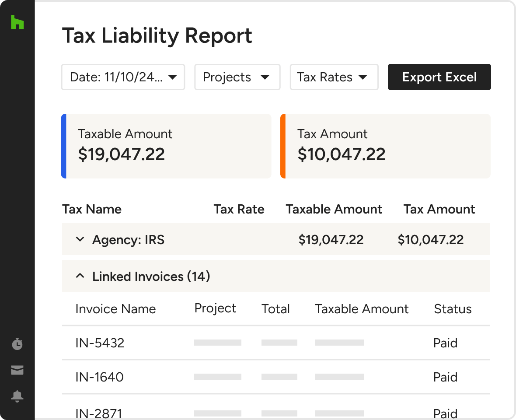
Task: Click the Invoice Name column header
Action: (115, 309)
